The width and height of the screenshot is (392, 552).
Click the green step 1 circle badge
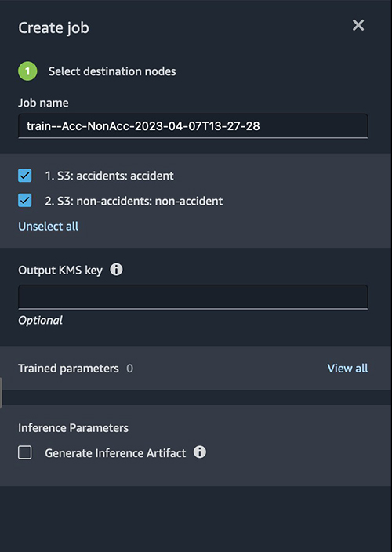tap(27, 71)
